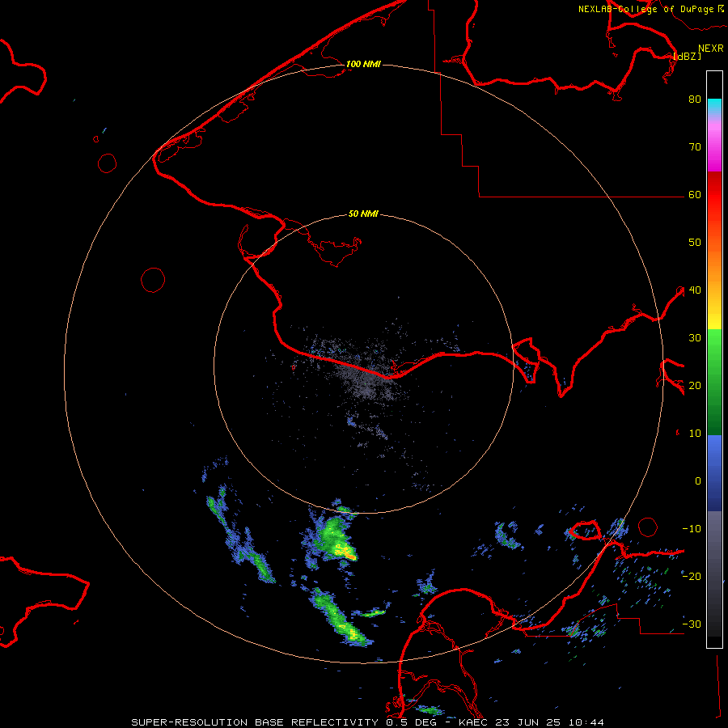
Task: Pick the blue segment of the color bar
Action: pyautogui.click(x=714, y=473)
